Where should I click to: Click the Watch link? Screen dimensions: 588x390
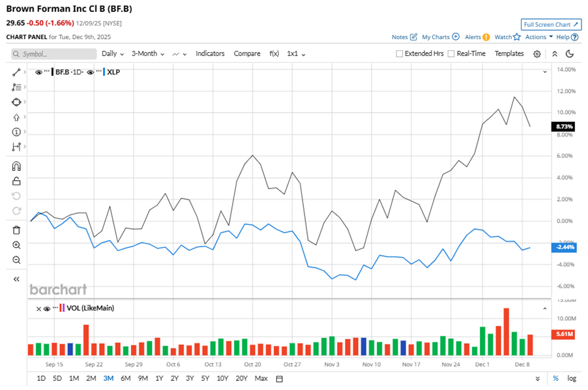(x=503, y=37)
